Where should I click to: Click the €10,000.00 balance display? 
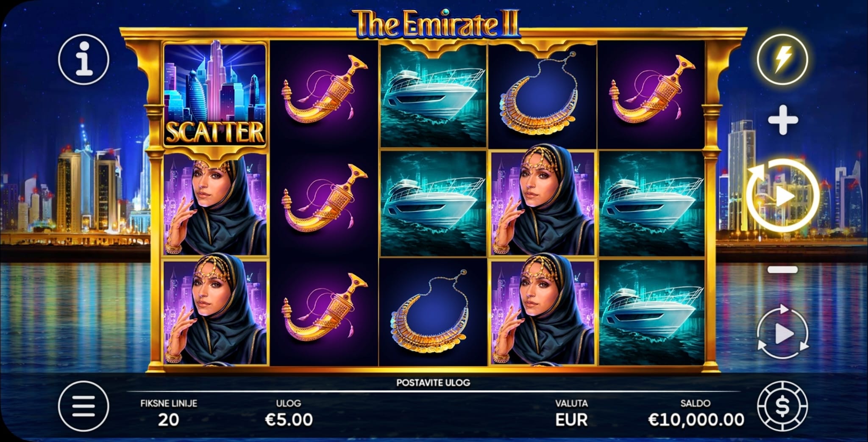[x=696, y=420]
